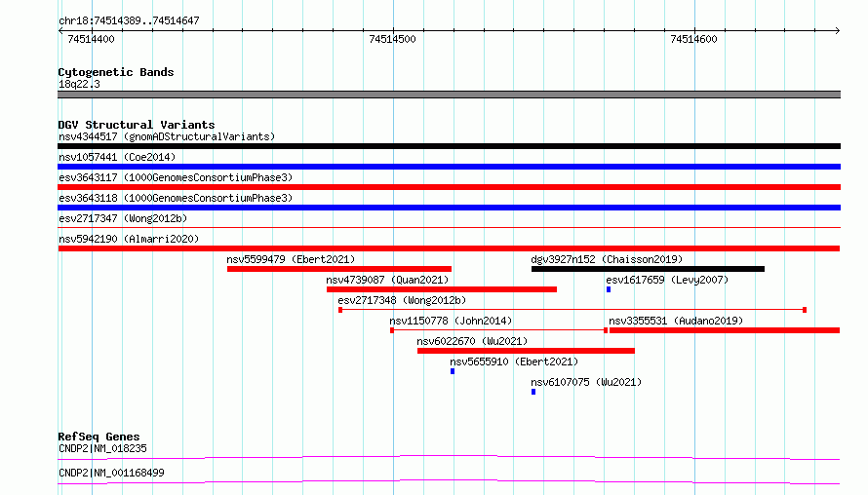Click the 74514500 ruler position label

pos(392,39)
